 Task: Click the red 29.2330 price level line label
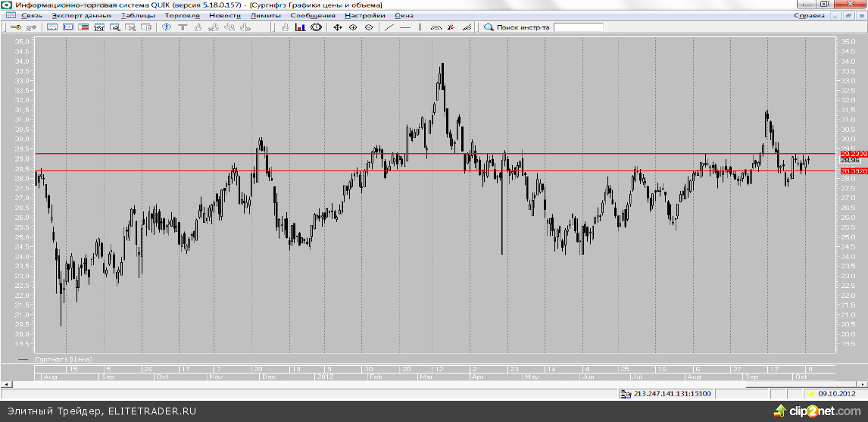coord(851,154)
